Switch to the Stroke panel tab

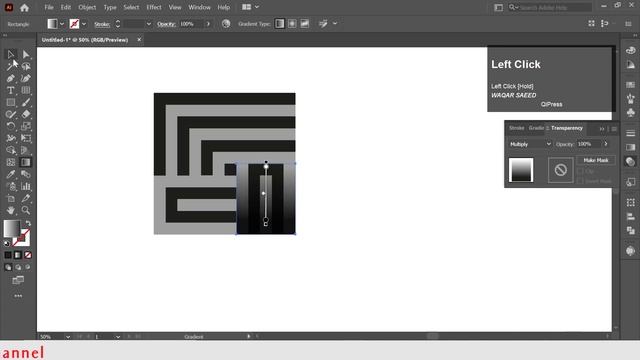pos(516,128)
